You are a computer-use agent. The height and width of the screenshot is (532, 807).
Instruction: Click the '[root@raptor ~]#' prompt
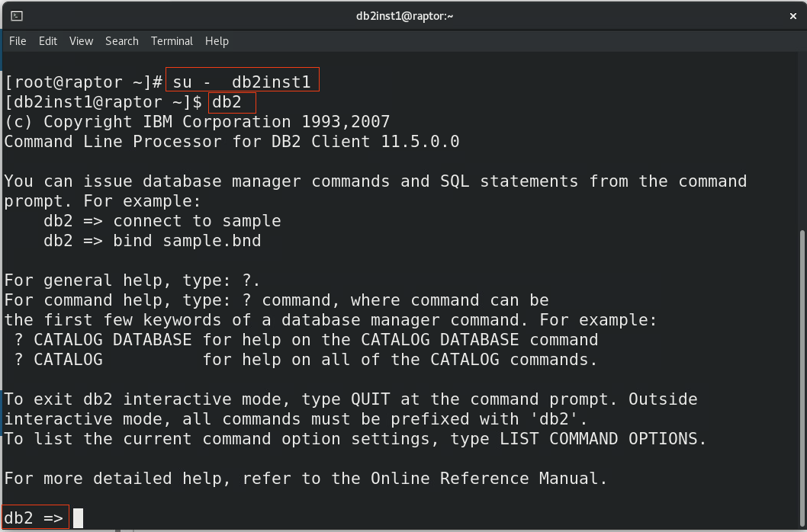click(83, 82)
